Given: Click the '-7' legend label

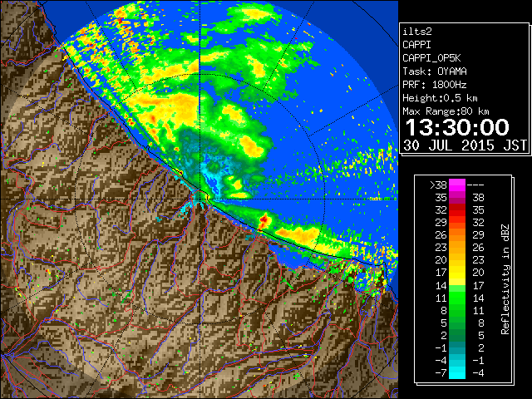Looking at the screenshot, I should pyautogui.click(x=441, y=372).
